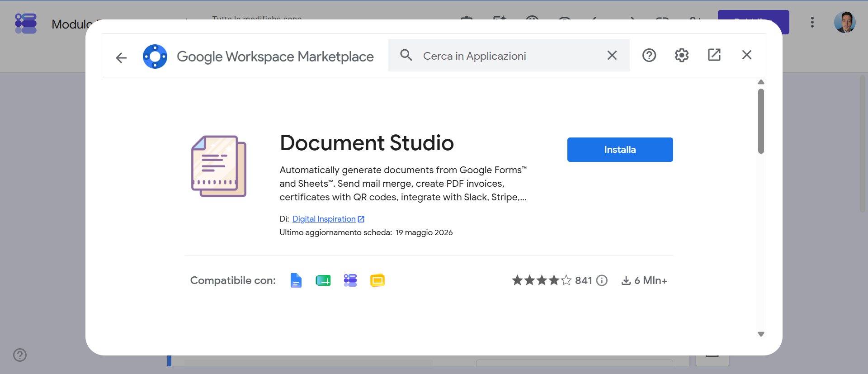Click the 841 ratings count

(x=584, y=280)
